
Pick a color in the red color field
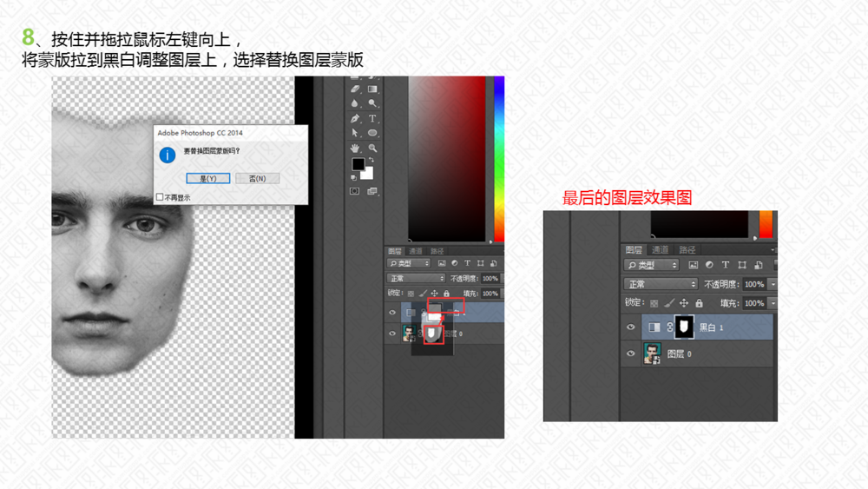(x=447, y=158)
